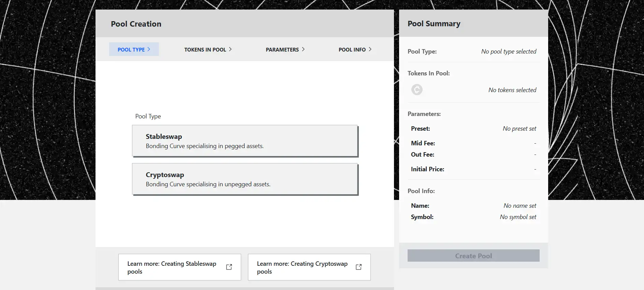The width and height of the screenshot is (644, 290).
Task: Open the Pool Info tab
Action: click(x=352, y=49)
